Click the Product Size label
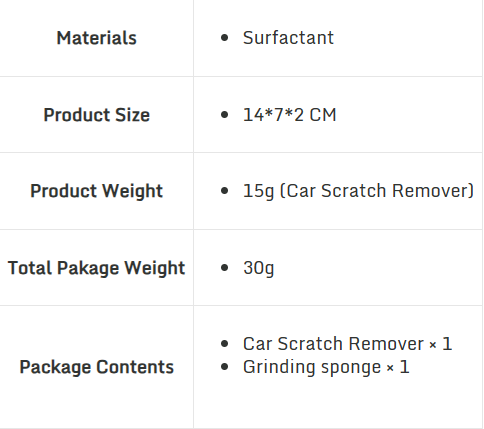Screen dimensions: 484x429 [x=96, y=115]
